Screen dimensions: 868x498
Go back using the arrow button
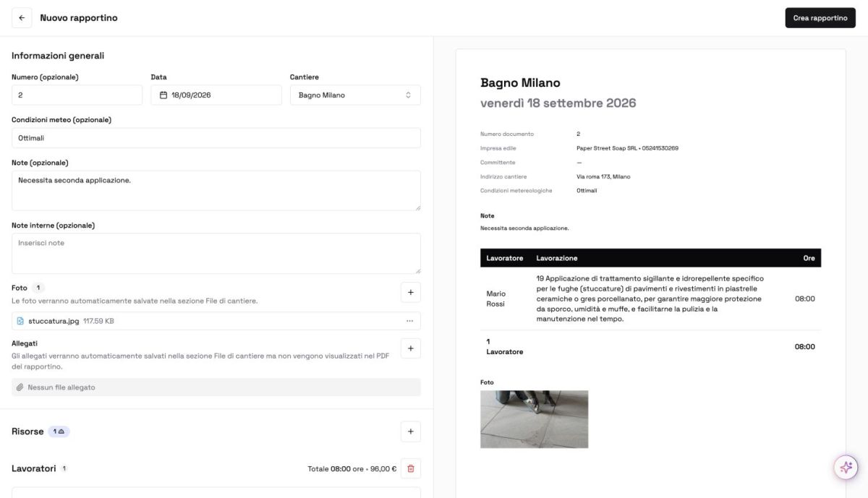(22, 18)
